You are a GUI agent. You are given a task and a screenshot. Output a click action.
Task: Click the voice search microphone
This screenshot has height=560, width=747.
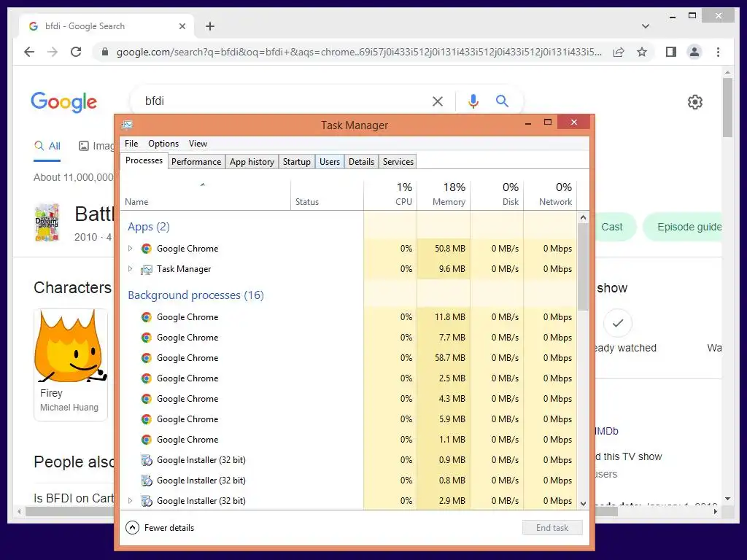click(473, 101)
